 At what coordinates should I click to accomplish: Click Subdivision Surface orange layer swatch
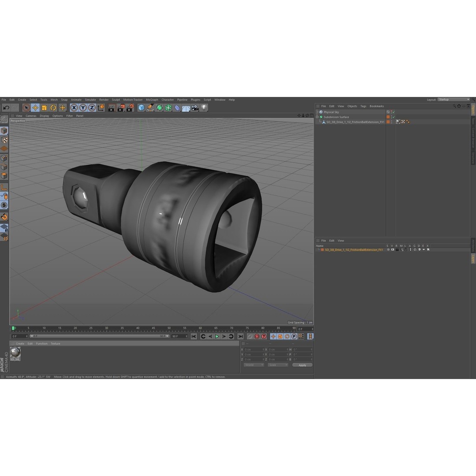coord(388,117)
